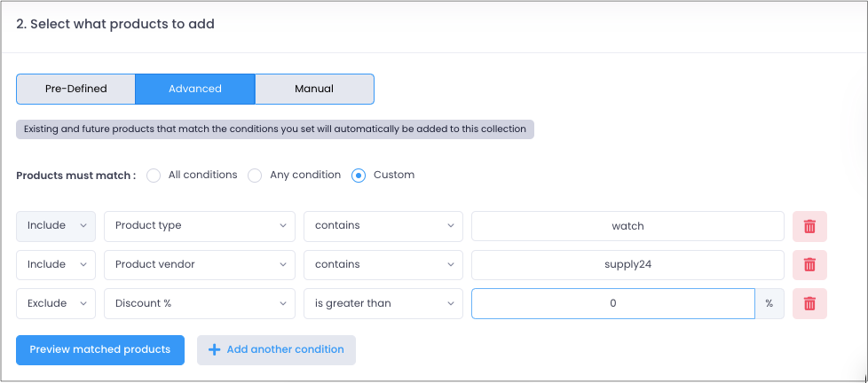
Task: Switch to the Pre-Defined tab
Action: (x=75, y=89)
